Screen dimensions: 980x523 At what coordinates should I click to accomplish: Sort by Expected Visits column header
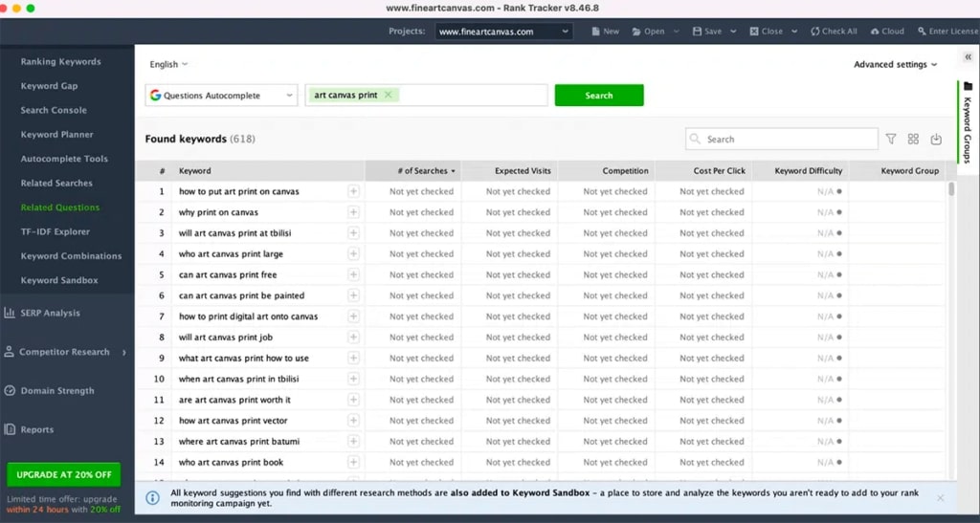[x=510, y=171]
